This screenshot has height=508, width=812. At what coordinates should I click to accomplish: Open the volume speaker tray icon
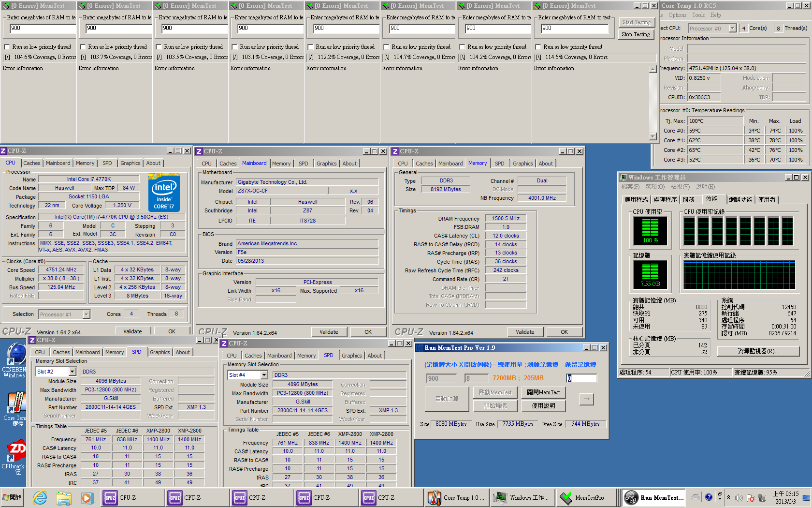pyautogui.click(x=739, y=498)
